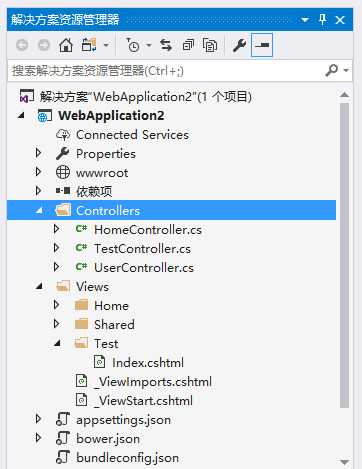Open the window position dropdown in the title bar

pos(305,20)
